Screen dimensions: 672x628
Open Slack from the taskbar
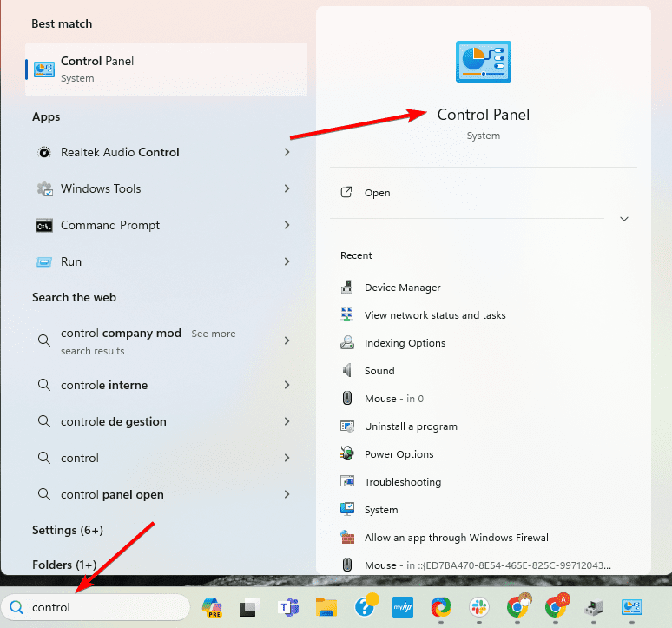(479, 606)
